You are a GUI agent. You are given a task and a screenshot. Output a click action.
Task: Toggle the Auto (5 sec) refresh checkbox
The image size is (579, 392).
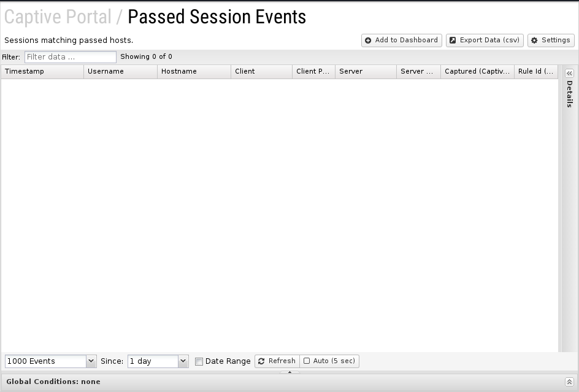point(307,361)
